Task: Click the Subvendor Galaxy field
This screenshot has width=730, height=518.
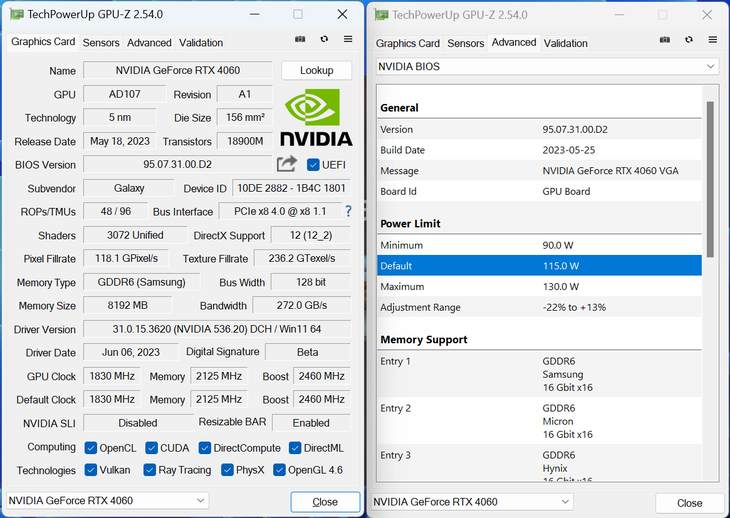Action: click(129, 188)
